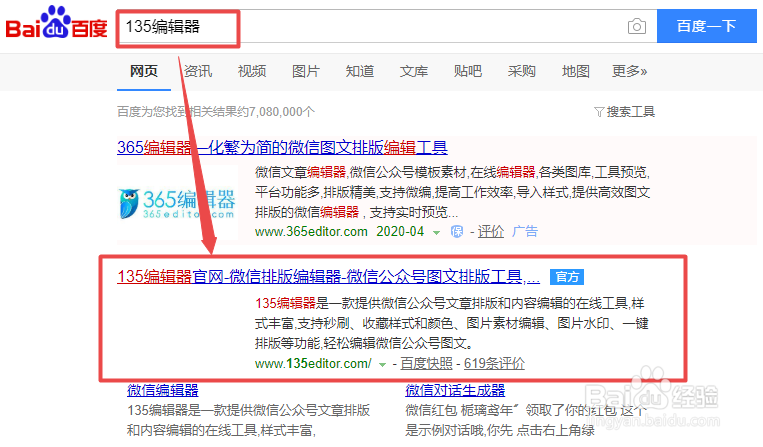The image size is (763, 447).
Task: Visit www.365editor.com URL link
Action: pos(311,232)
